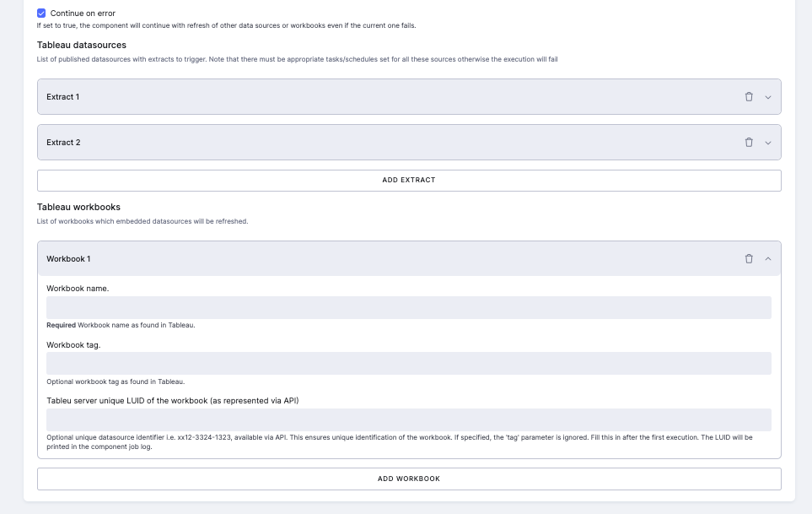Delete Extract 1 using trash icon
Screen dimensions: 812x514
point(749,97)
